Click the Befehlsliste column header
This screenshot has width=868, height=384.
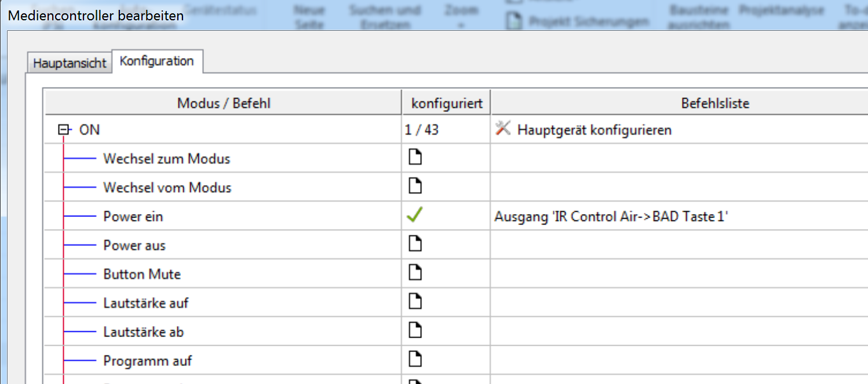(714, 103)
